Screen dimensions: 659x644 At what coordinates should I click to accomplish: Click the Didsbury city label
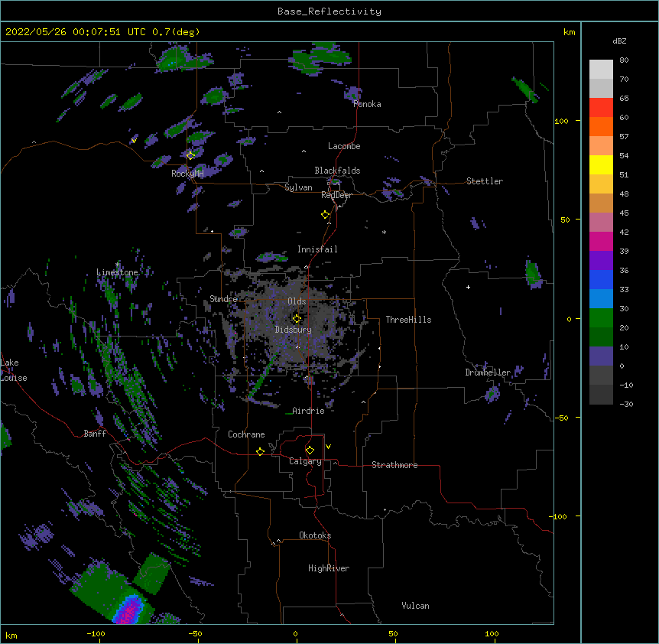tap(294, 330)
